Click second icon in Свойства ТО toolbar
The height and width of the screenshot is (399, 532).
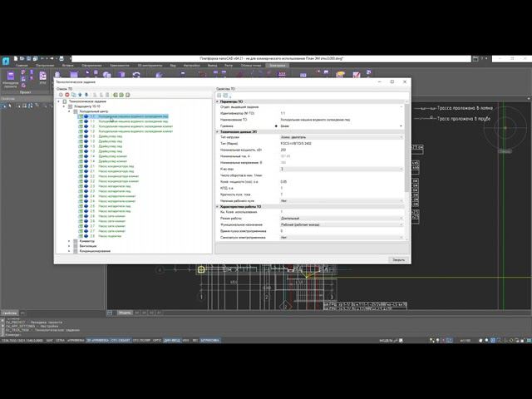[x=226, y=95]
